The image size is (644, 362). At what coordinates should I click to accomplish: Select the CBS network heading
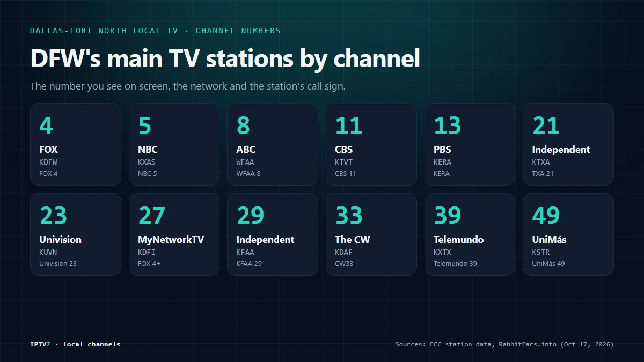click(x=344, y=150)
